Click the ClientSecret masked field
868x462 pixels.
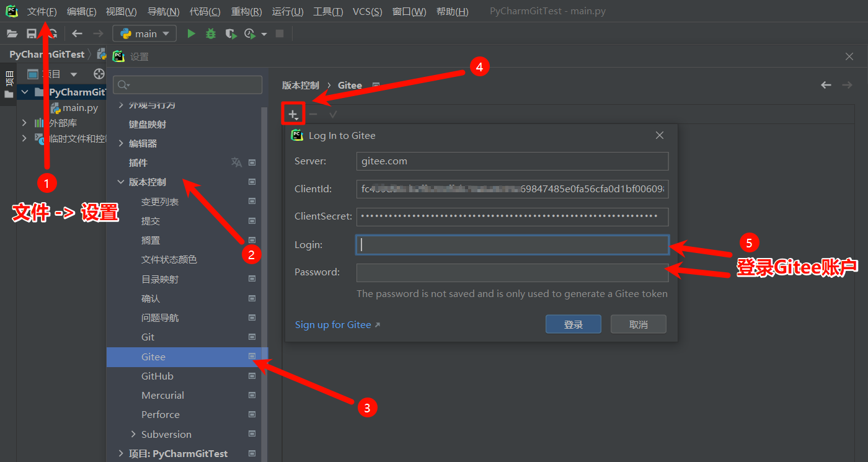tap(512, 217)
